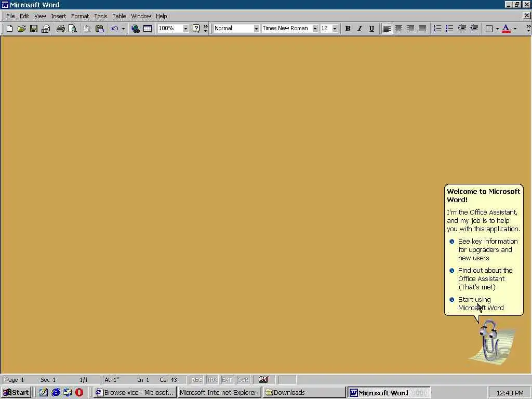Align text to the right

coord(410,29)
